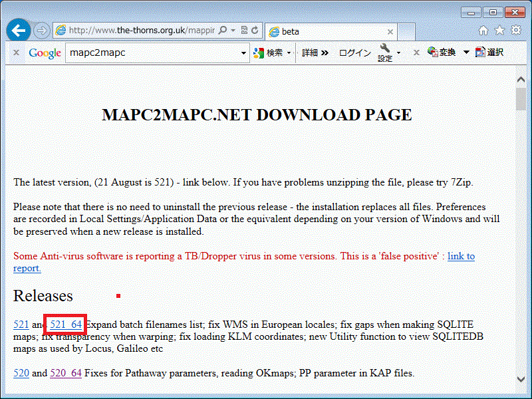Open the 検索 dropdown arrow
Image resolution: width=532 pixels, height=399 pixels.
coord(289,53)
